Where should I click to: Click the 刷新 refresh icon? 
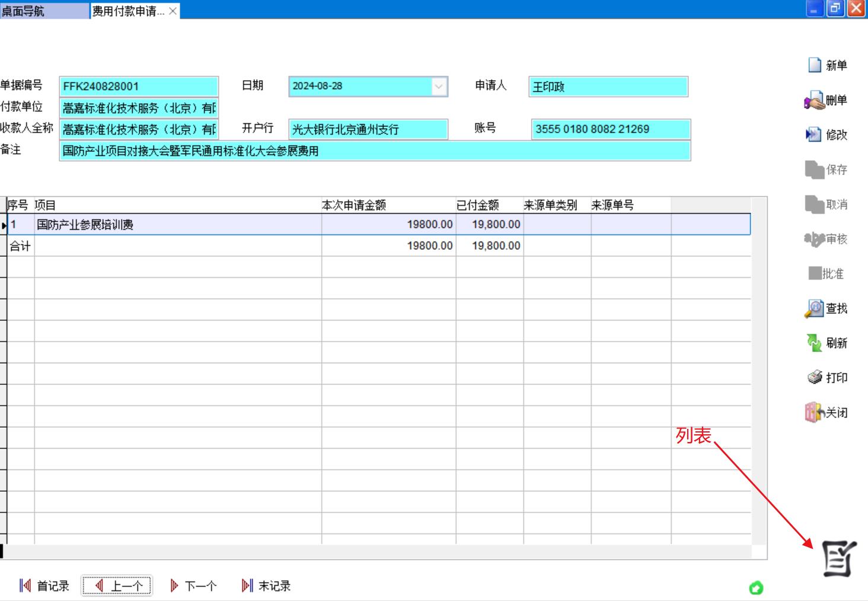pyautogui.click(x=814, y=343)
